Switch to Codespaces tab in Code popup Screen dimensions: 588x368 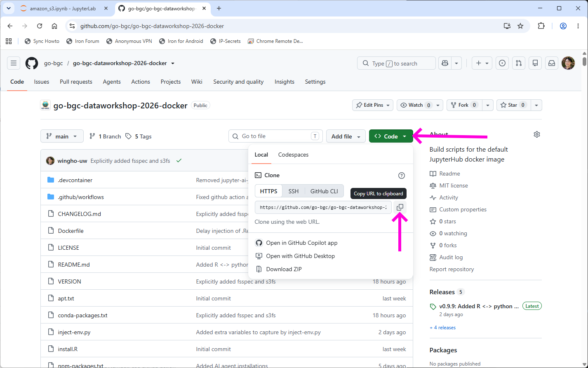tap(293, 155)
